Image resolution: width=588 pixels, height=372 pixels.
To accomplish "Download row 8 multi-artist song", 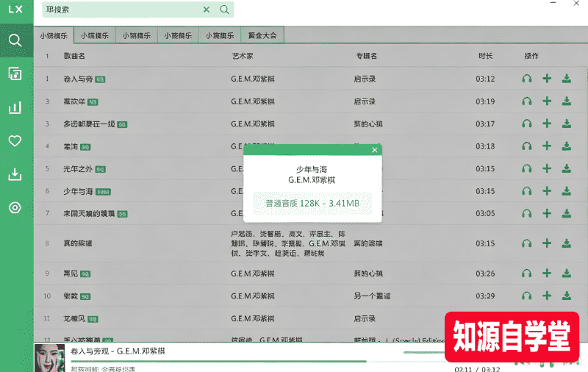I will tap(566, 243).
